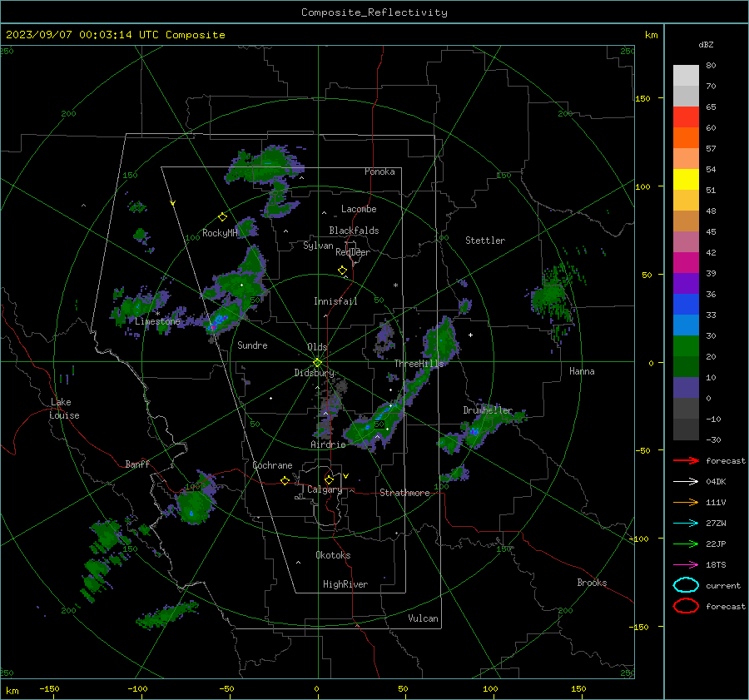The height and width of the screenshot is (700, 749).
Task: Click the RockyMH map label
Action: tap(220, 233)
